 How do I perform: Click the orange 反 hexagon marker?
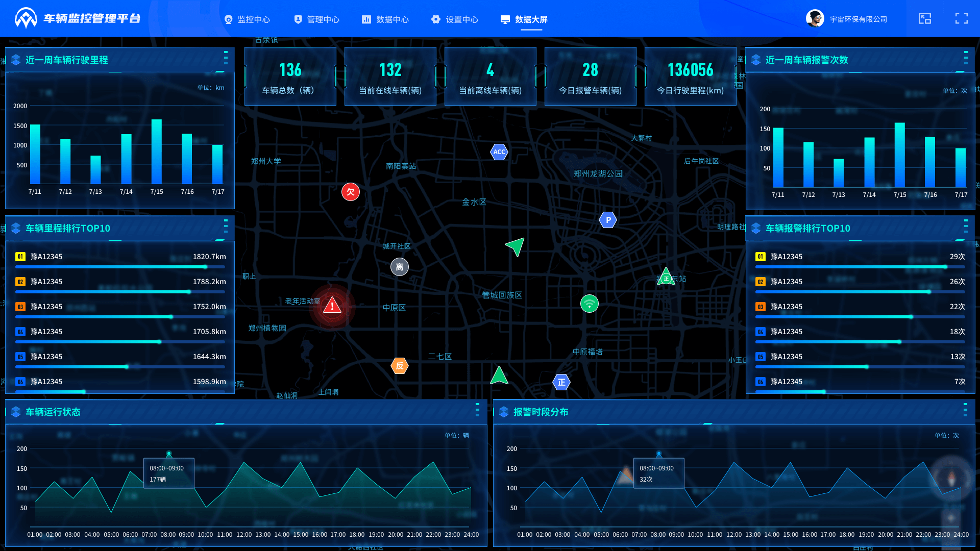tap(400, 365)
